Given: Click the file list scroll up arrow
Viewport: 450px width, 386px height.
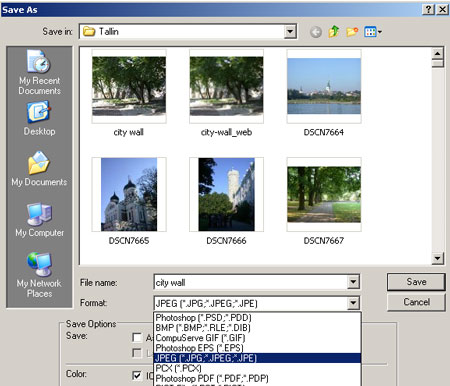Looking at the screenshot, I should coord(437,53).
